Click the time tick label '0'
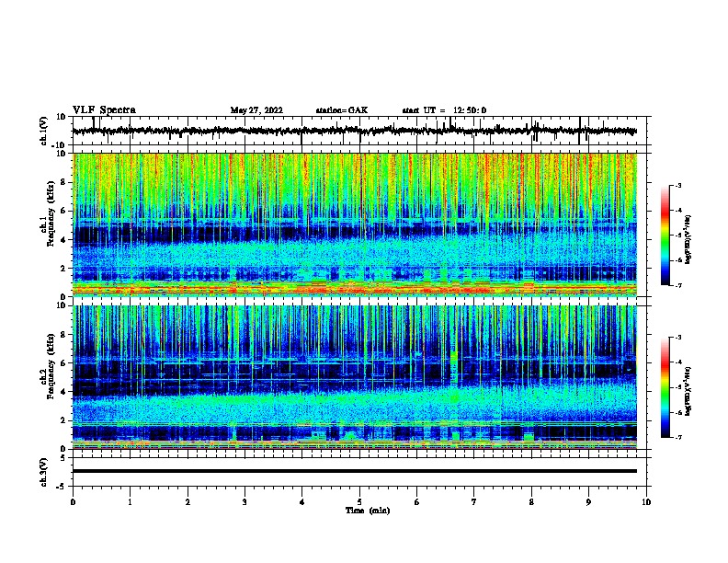This screenshot has height=563, width=728. (73, 502)
